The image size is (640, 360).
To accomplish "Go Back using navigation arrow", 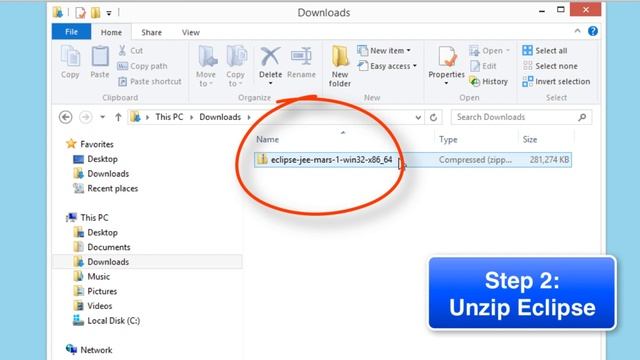I will coord(66,117).
